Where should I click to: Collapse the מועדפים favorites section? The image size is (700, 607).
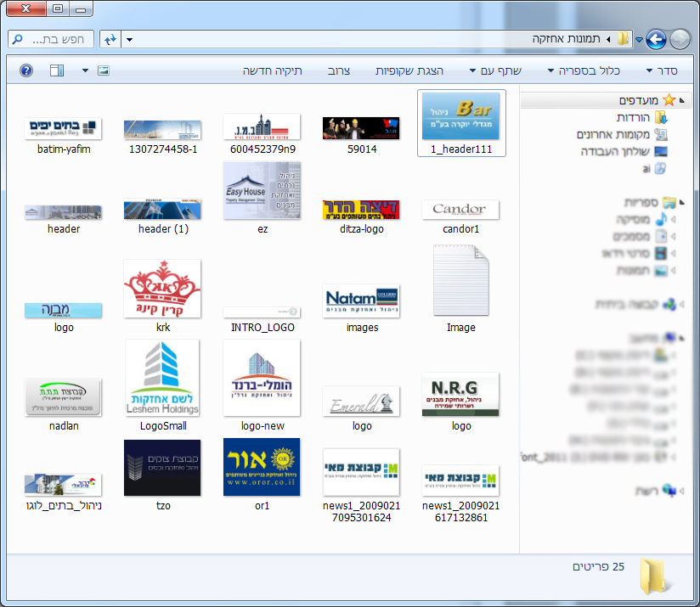pos(681,100)
